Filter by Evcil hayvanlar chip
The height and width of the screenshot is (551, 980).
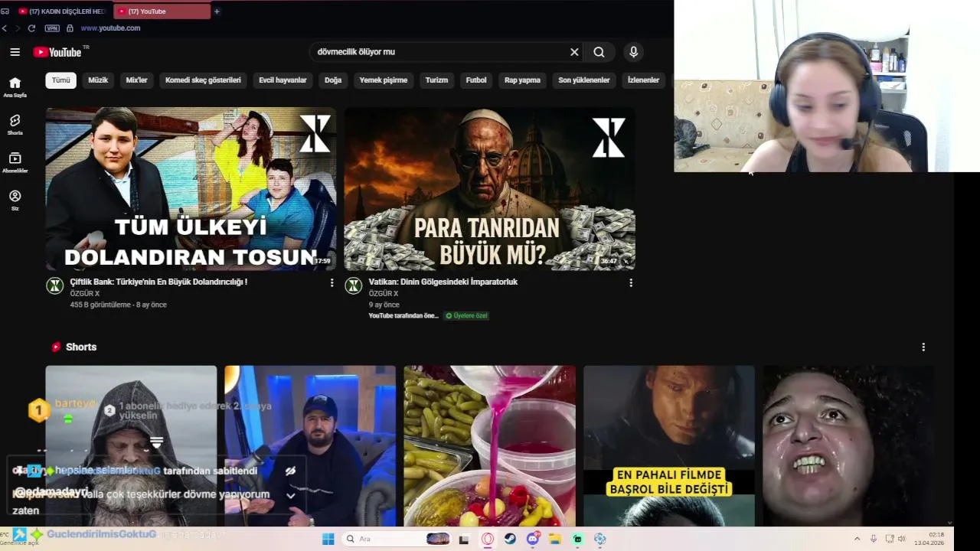(x=283, y=80)
